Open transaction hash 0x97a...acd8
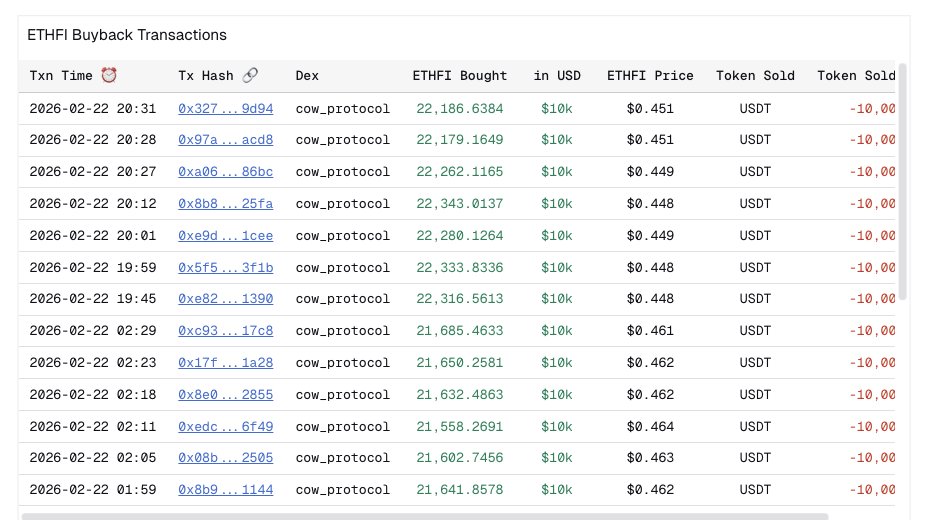935x520 pixels. tap(225, 140)
